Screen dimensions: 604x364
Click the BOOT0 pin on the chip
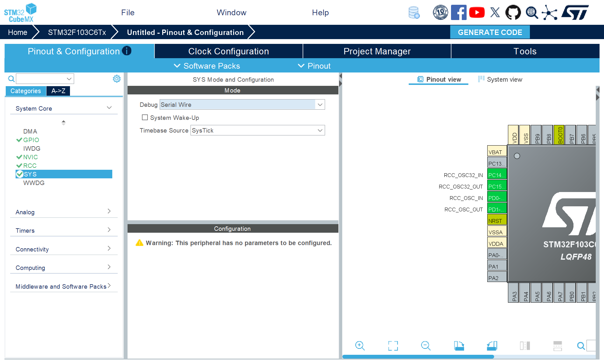point(559,135)
